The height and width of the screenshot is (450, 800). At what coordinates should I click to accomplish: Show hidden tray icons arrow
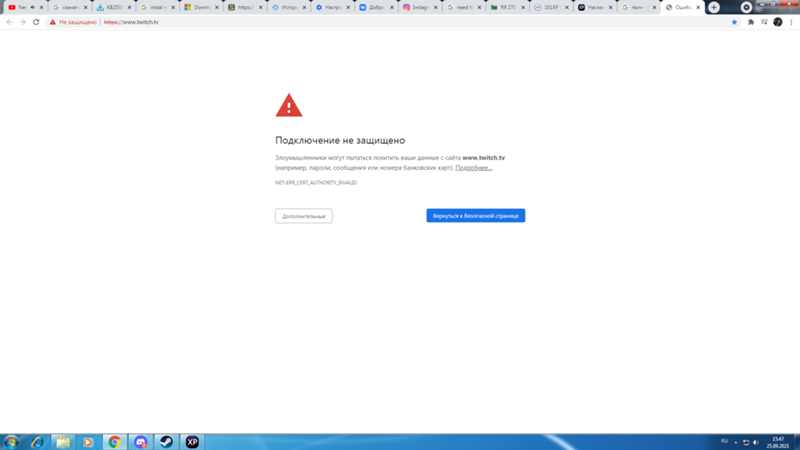[736, 442]
